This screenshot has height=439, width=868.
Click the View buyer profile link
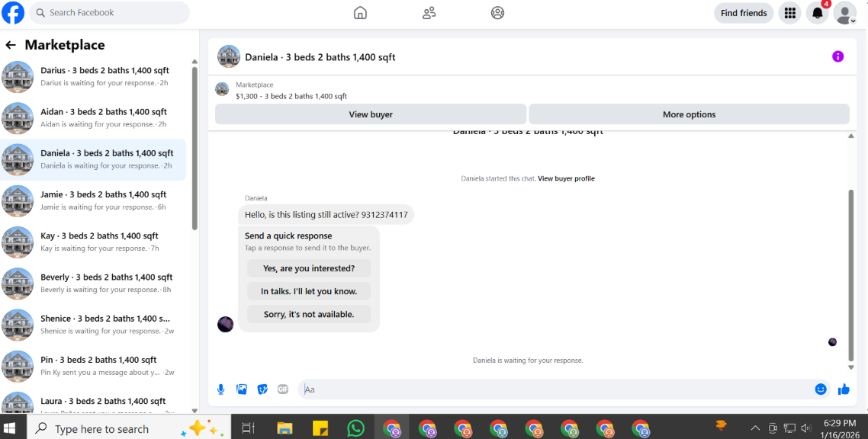[566, 178]
